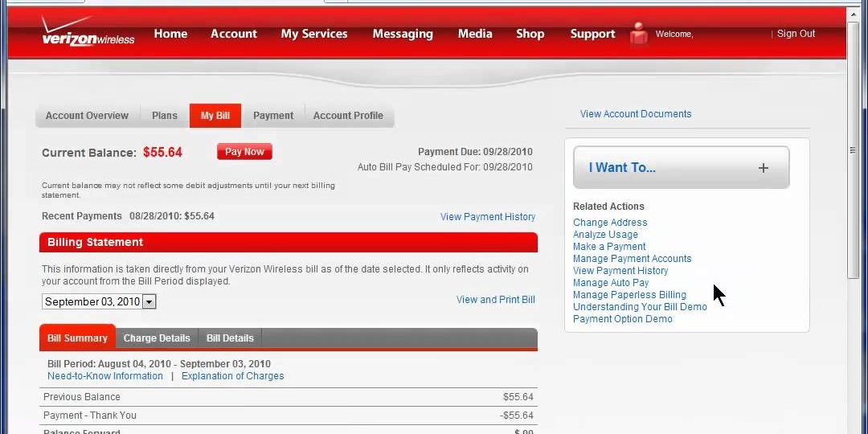Click the page vertical scrollbar thumb
868x434 pixels.
click(853, 150)
